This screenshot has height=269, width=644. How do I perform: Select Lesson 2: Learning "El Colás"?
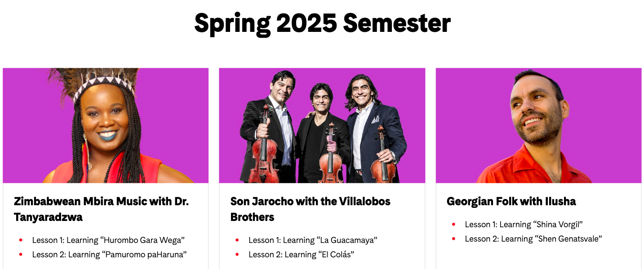pyautogui.click(x=302, y=255)
